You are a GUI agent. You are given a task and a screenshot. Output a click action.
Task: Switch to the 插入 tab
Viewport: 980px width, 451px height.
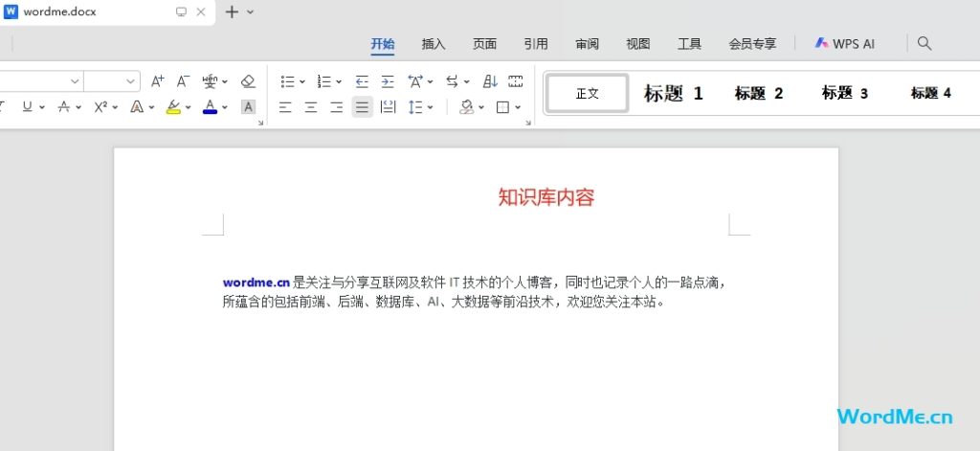pos(434,44)
